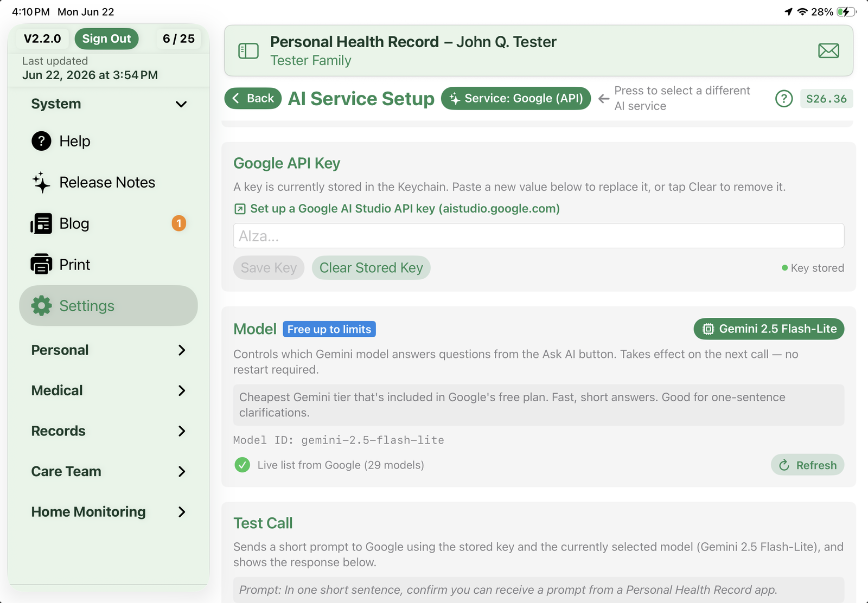Click the test Prompt text box

click(x=539, y=589)
